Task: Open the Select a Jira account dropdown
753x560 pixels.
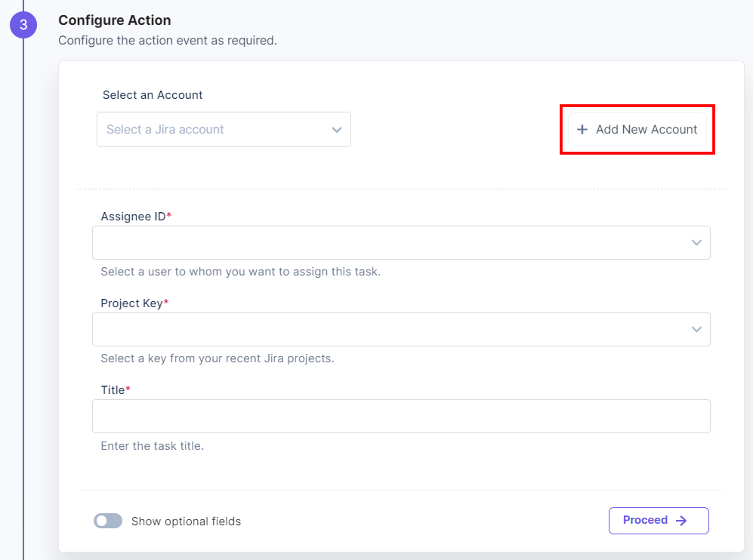Action: (224, 130)
